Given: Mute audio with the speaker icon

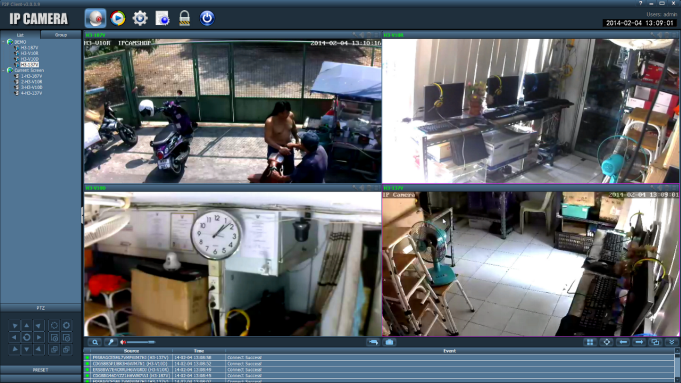Looking at the screenshot, I should pyautogui.click(x=123, y=342).
